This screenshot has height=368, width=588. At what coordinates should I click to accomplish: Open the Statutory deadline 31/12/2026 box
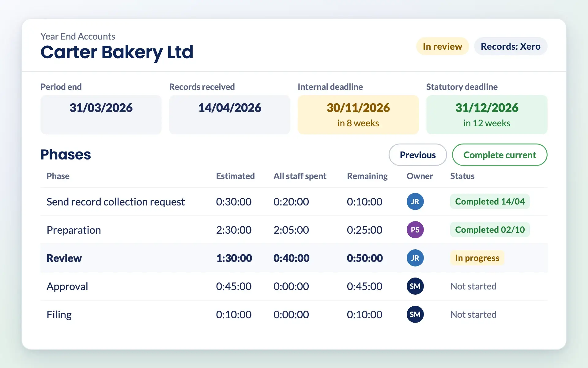point(487,115)
